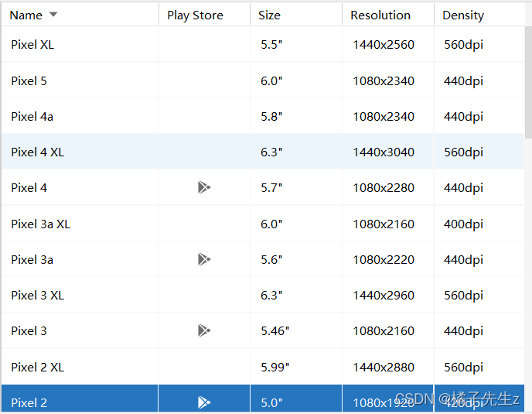Viewport: 532px width, 414px height.
Task: Click the Play Store icon for Pixel 3
Action: pos(204,330)
